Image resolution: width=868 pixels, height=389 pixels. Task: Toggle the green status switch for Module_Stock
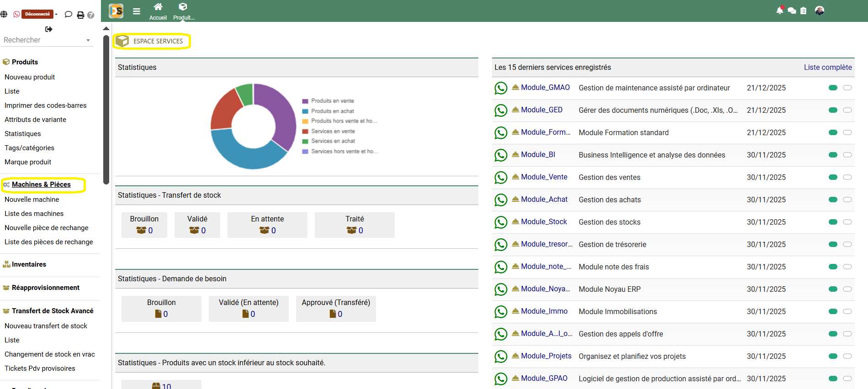(x=833, y=222)
